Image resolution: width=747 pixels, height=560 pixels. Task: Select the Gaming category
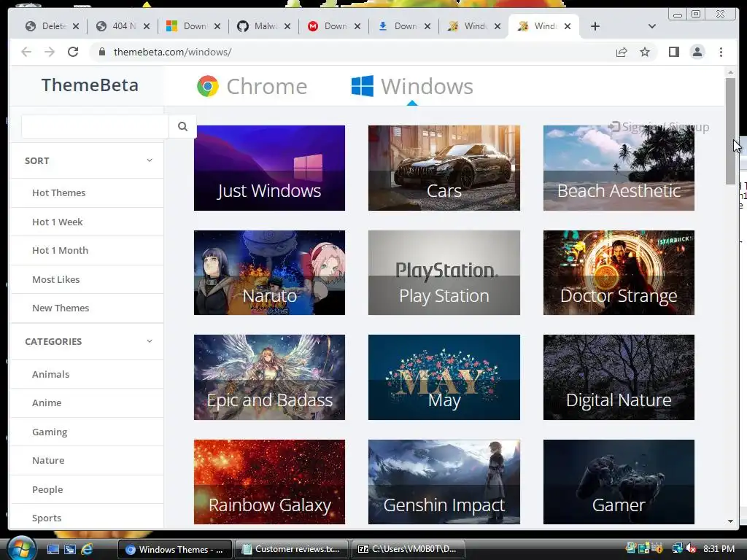tap(50, 432)
